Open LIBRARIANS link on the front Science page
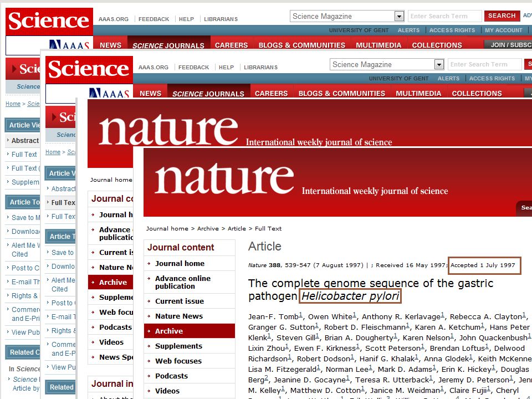The height and width of the screenshot is (399, 532). point(260,68)
